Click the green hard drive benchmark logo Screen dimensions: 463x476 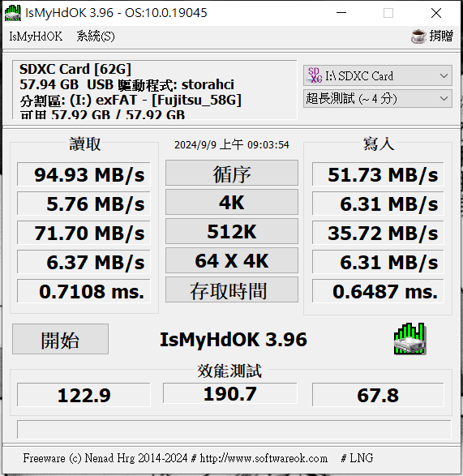(409, 338)
